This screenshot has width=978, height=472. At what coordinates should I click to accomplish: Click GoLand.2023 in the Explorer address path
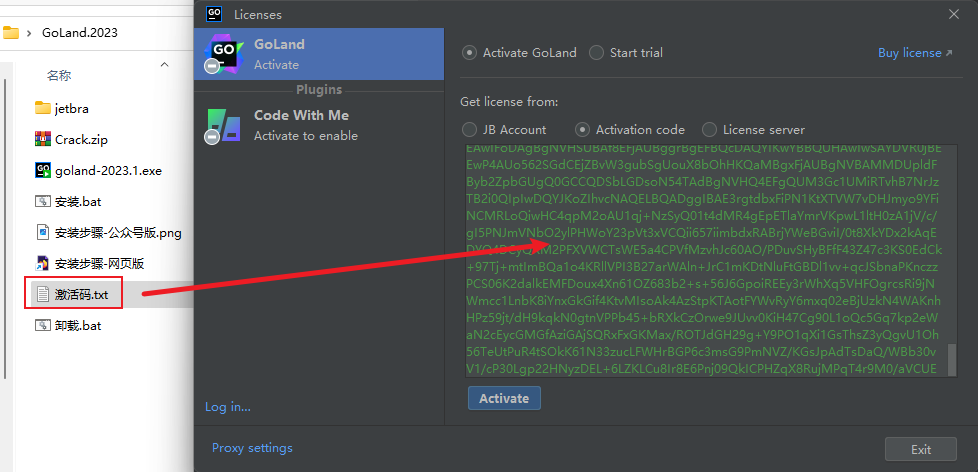80,33
